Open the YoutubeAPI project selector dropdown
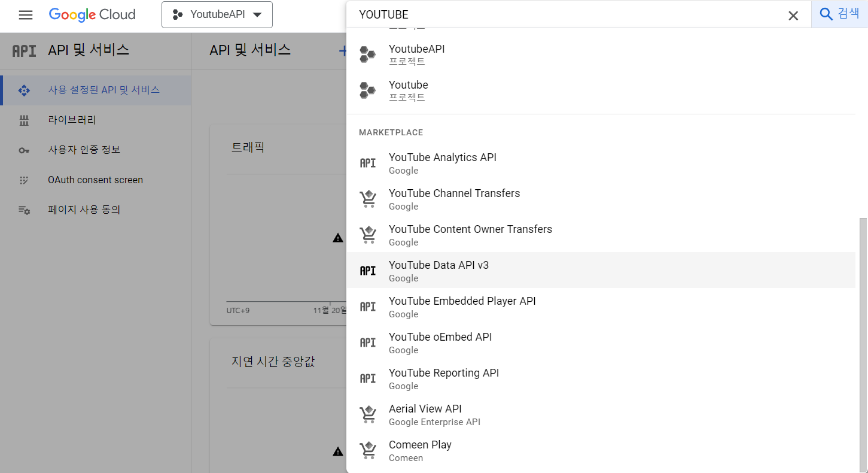This screenshot has width=868, height=473. [217, 15]
